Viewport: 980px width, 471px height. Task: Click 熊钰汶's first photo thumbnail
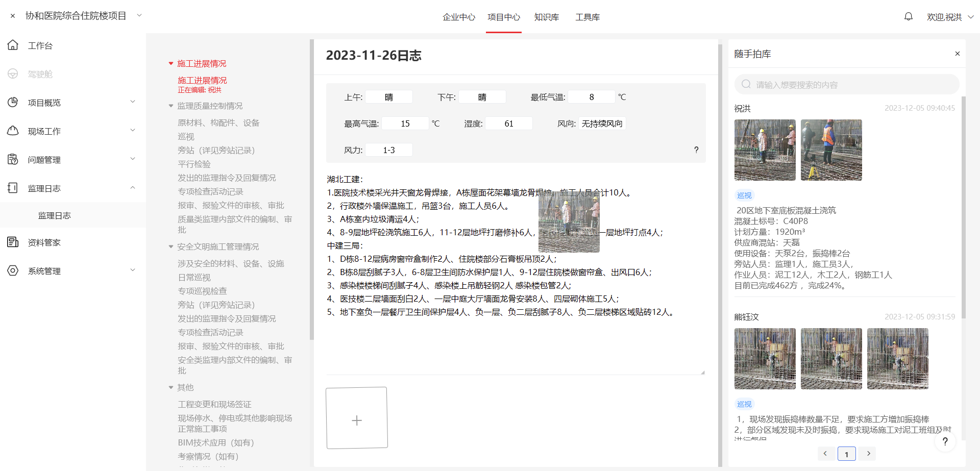click(765, 359)
